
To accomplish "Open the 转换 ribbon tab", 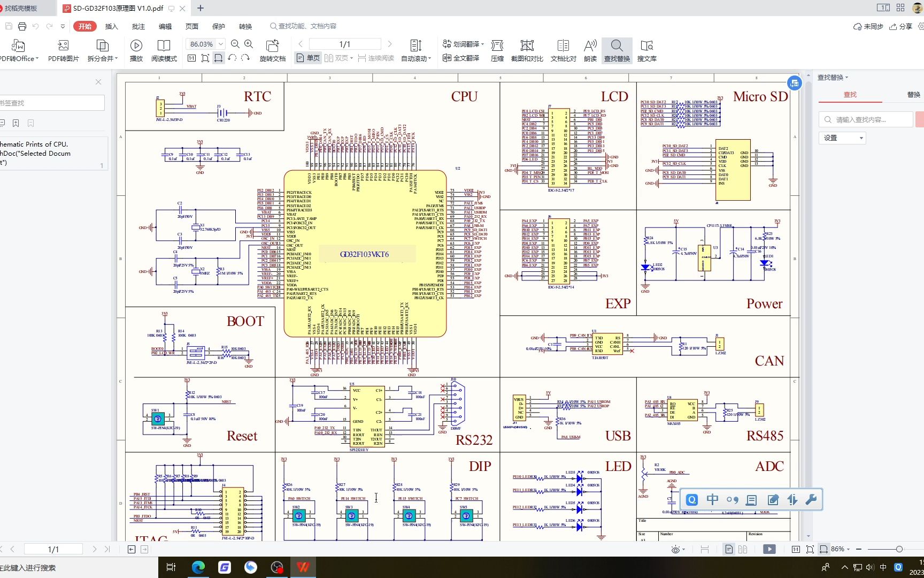I will [245, 26].
